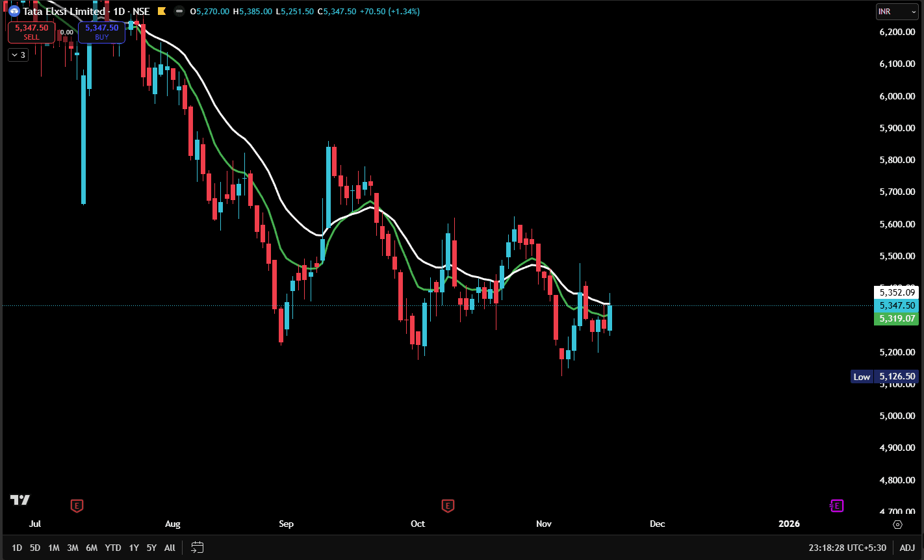The height and width of the screenshot is (560, 924).
Task: Click the low price value 5,251.50
Action: (x=297, y=12)
